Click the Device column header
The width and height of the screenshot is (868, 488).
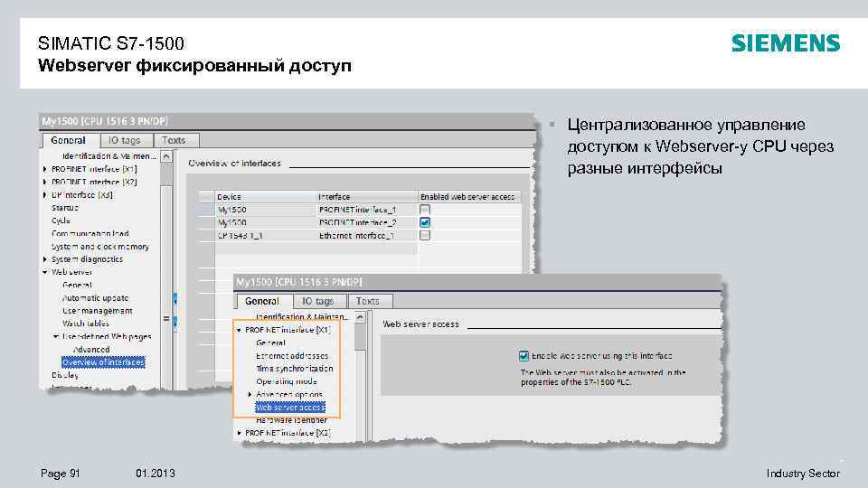(265, 197)
